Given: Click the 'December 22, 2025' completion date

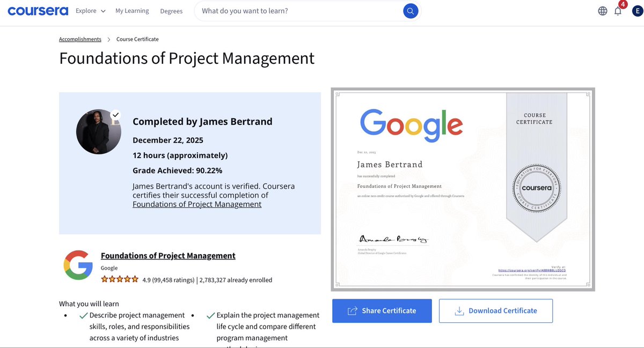Looking at the screenshot, I should 168,140.
